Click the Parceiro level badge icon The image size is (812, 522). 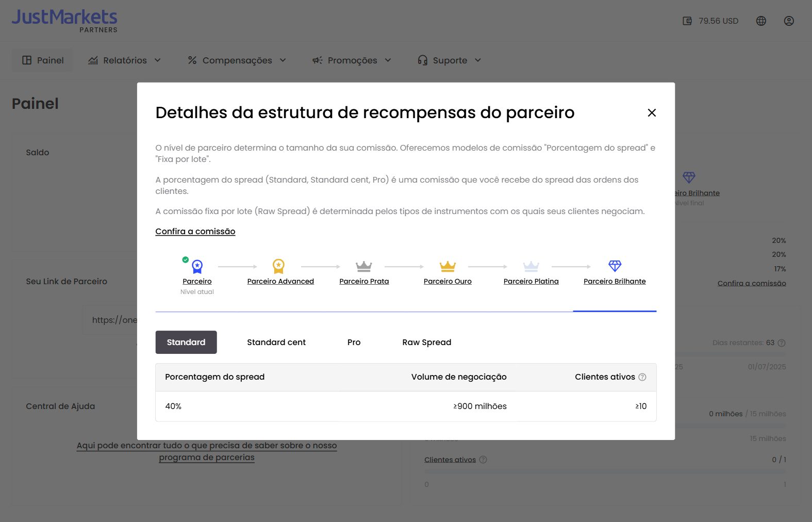[x=197, y=266]
